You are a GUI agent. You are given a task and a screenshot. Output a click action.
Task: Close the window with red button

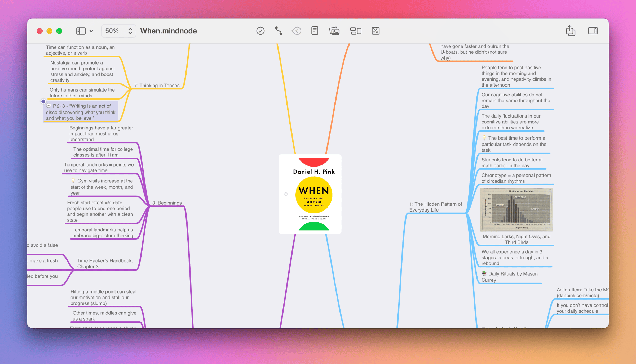[x=40, y=31]
